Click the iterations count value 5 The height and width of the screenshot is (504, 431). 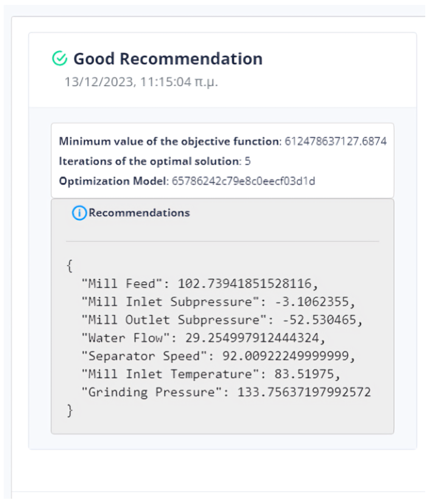[x=247, y=161]
